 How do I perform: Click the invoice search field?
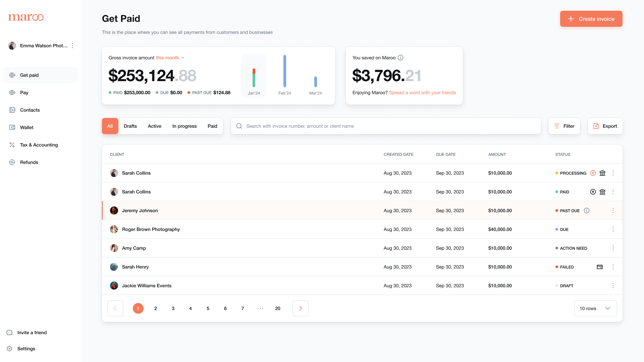pos(386,126)
